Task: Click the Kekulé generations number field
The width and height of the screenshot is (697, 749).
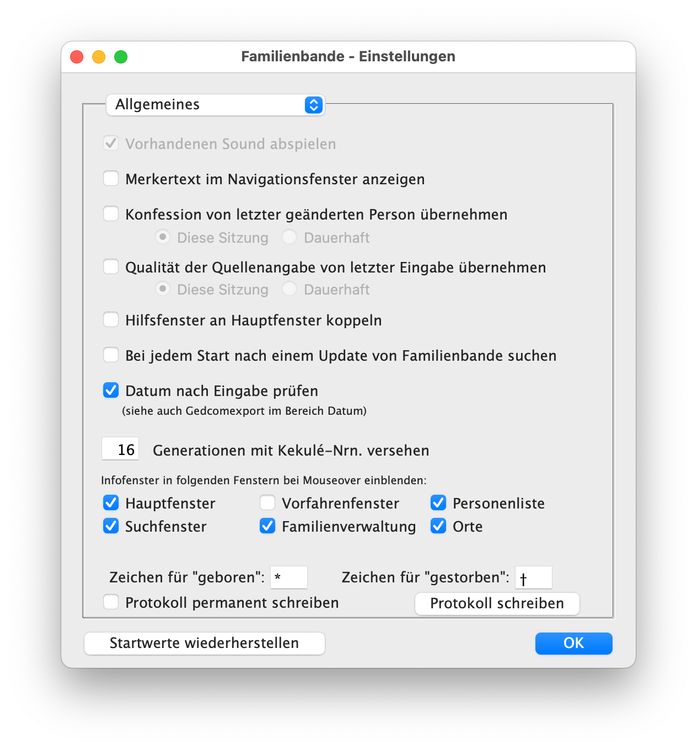Action: click(x=125, y=450)
